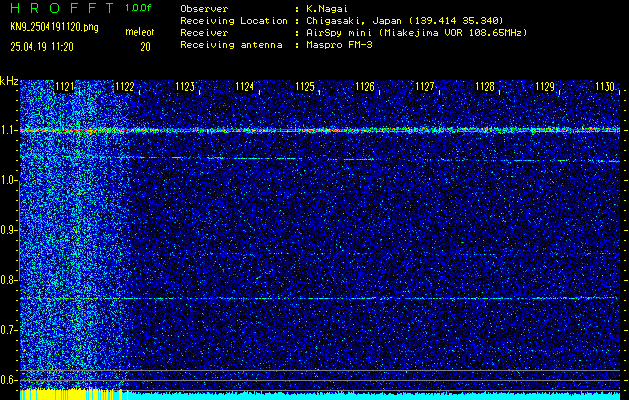Screen dimensions: 629x400
Task: Click the 1128 time marker
Action: tap(485, 87)
